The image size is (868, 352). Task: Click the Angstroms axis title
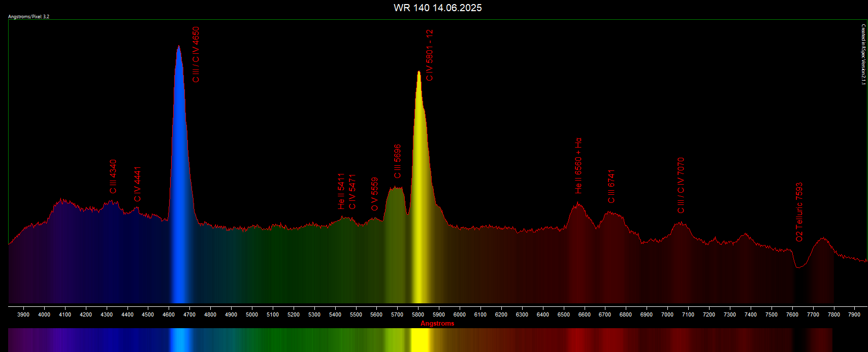[x=437, y=324]
